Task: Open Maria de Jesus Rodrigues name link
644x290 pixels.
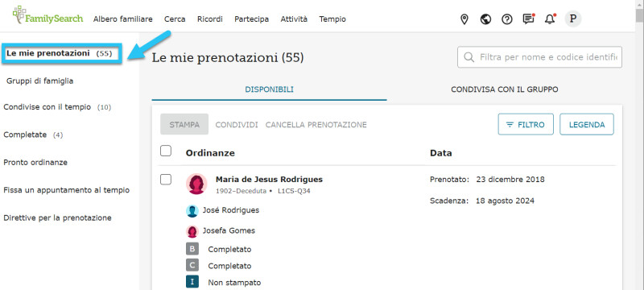Action: coord(269,179)
